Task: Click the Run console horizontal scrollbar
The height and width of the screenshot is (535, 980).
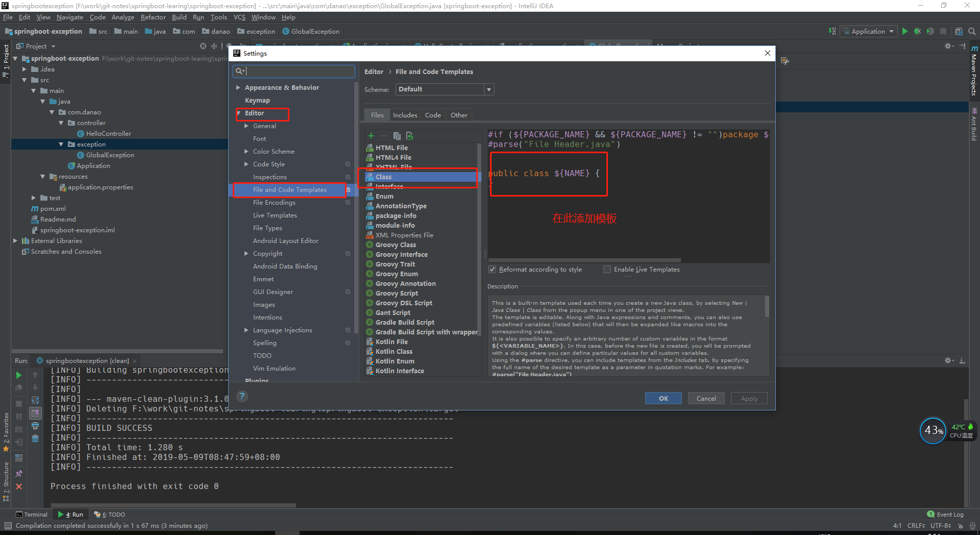Action: click(x=174, y=505)
